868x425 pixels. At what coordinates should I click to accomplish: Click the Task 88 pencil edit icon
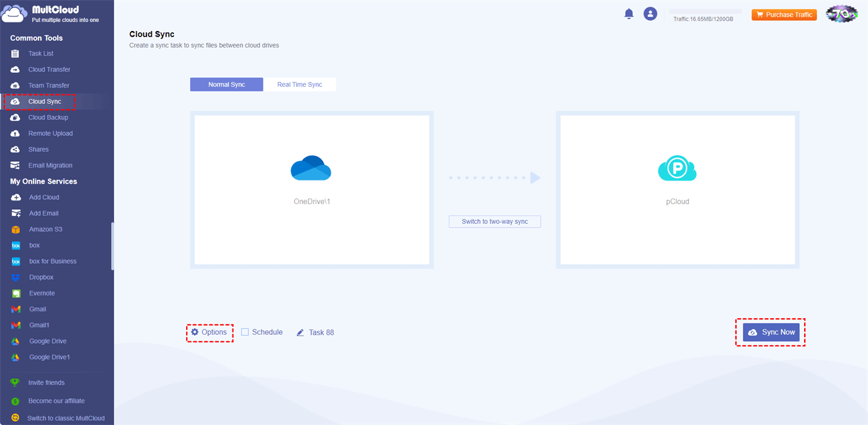click(300, 333)
